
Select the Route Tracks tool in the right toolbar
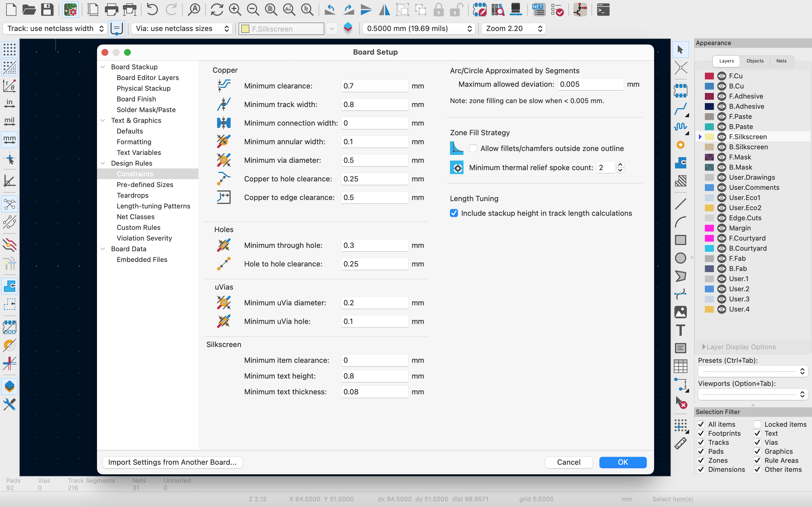[x=680, y=109]
